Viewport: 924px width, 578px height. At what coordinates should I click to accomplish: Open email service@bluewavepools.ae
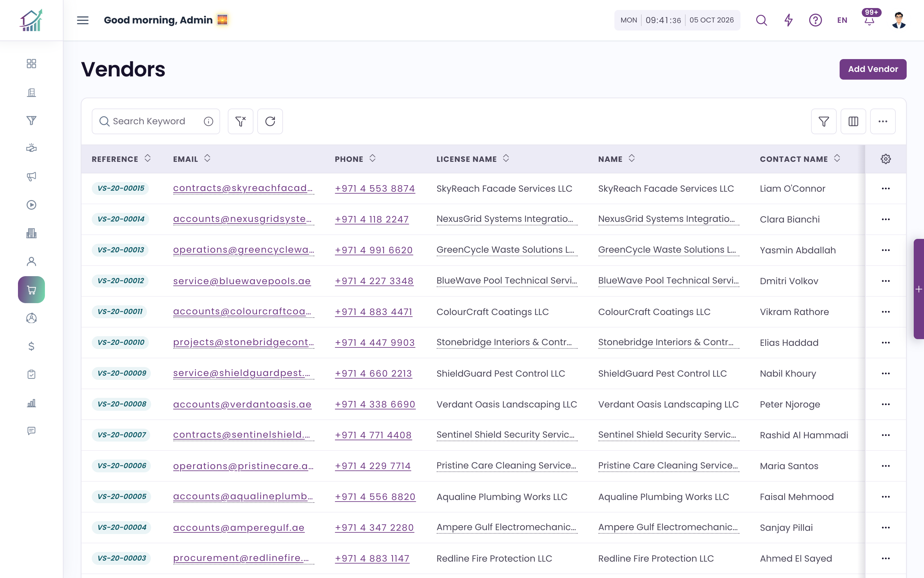(x=242, y=281)
